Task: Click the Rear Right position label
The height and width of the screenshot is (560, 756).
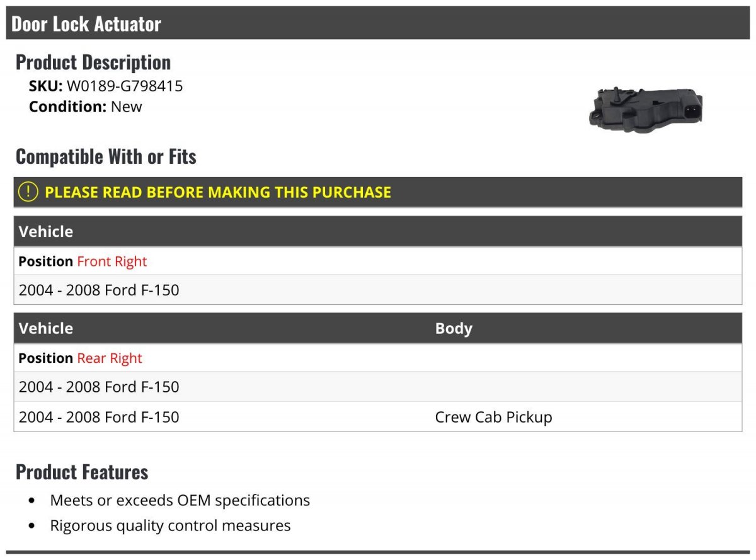Action: 110,358
